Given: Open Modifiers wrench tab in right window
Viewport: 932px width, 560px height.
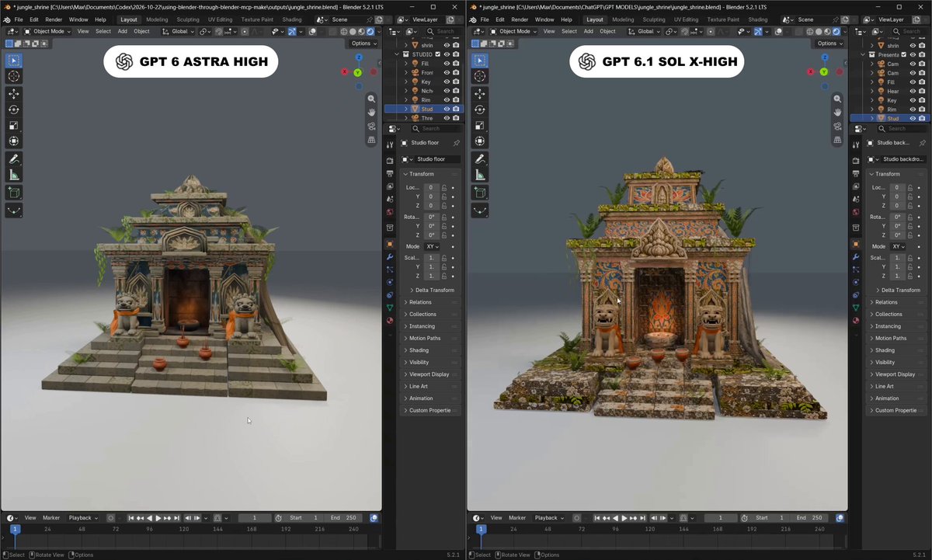Looking at the screenshot, I should coord(856,256).
